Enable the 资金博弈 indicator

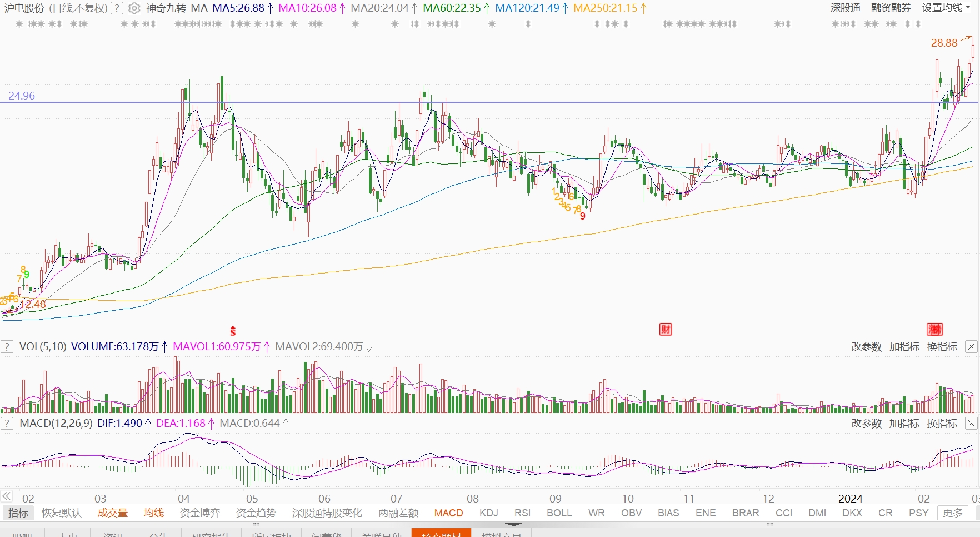200,513
